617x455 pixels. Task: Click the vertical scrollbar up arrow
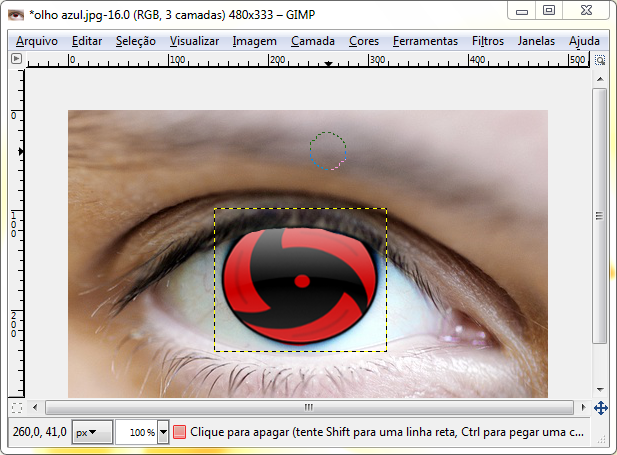tap(600, 79)
